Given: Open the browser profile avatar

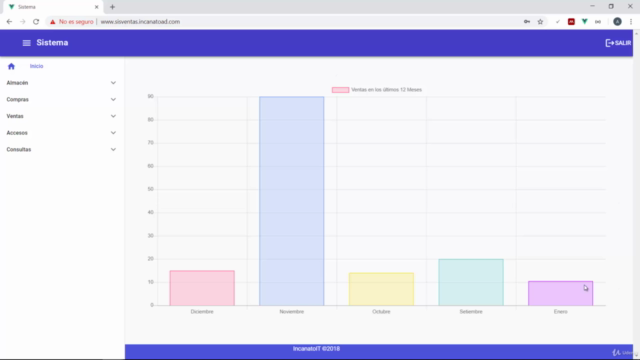Looking at the screenshot, I should 617,22.
